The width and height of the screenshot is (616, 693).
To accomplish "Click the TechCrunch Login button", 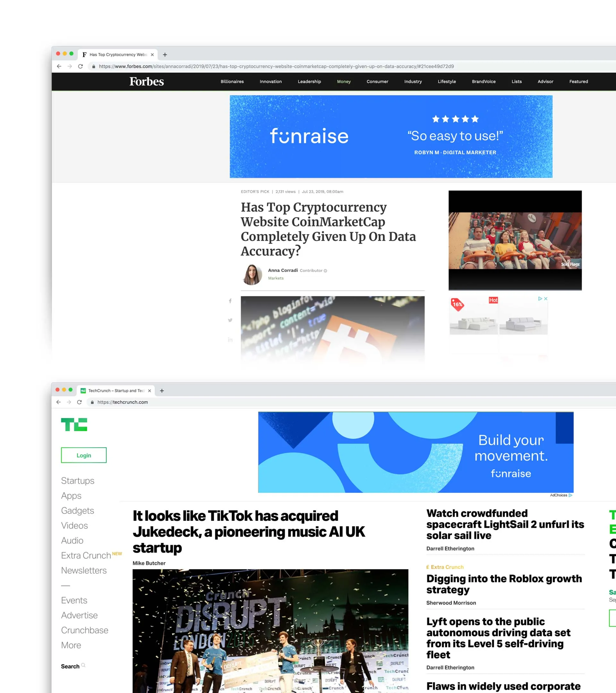I will (84, 455).
